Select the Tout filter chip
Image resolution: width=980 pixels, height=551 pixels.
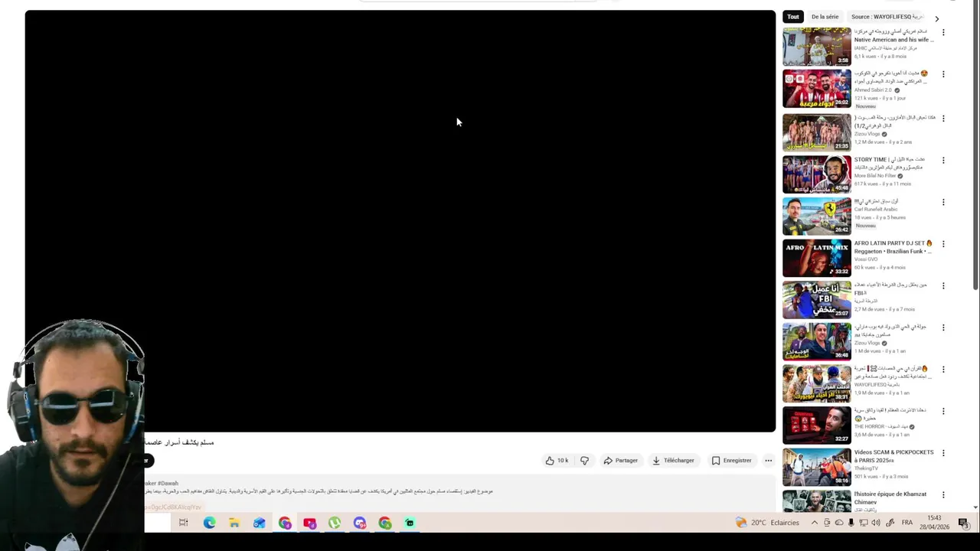click(x=793, y=17)
